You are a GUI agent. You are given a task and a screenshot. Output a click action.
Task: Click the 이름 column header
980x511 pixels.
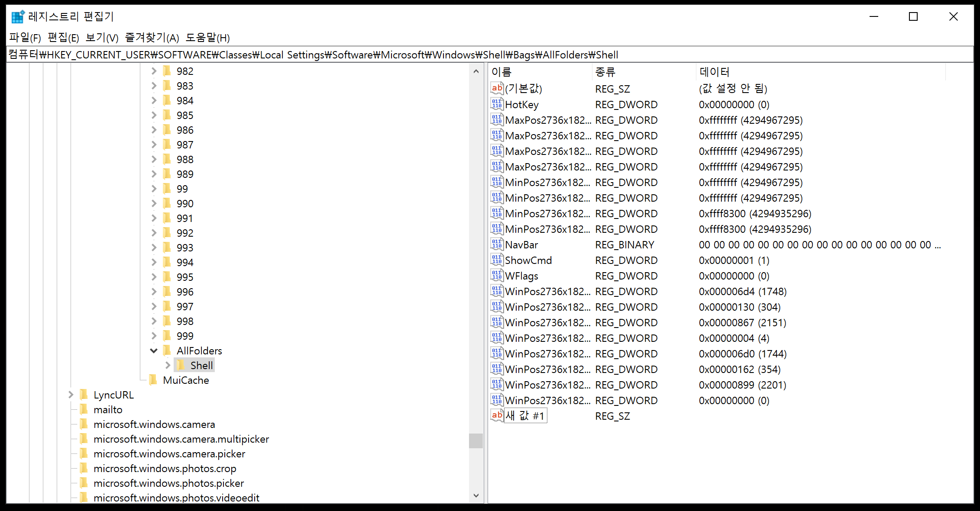click(x=501, y=72)
